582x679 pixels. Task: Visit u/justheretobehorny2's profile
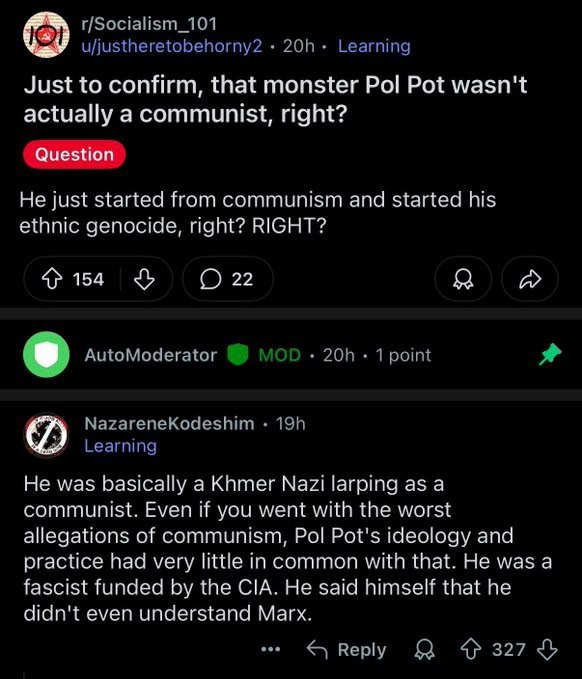tap(172, 46)
